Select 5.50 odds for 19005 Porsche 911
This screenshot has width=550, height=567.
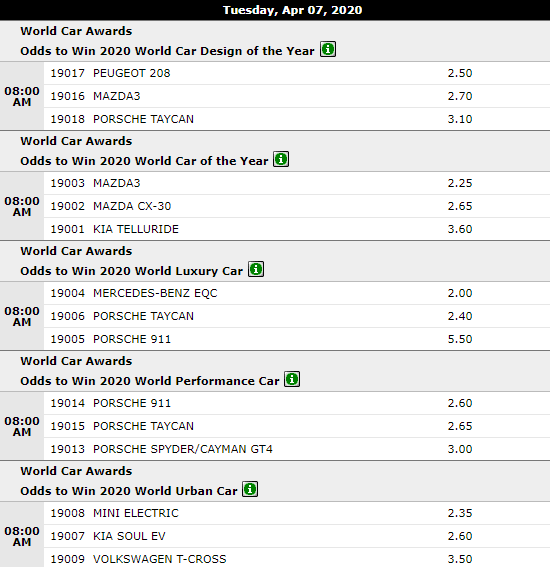pos(460,339)
